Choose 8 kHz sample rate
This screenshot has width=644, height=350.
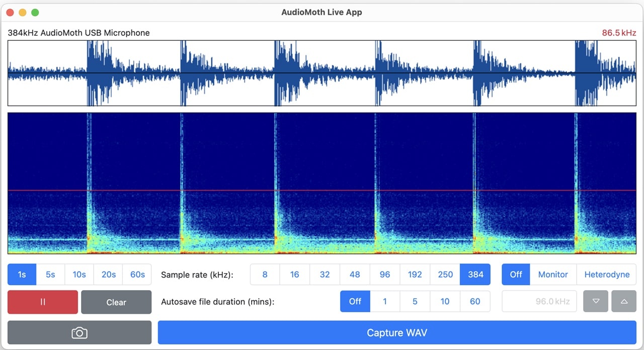pyautogui.click(x=265, y=275)
